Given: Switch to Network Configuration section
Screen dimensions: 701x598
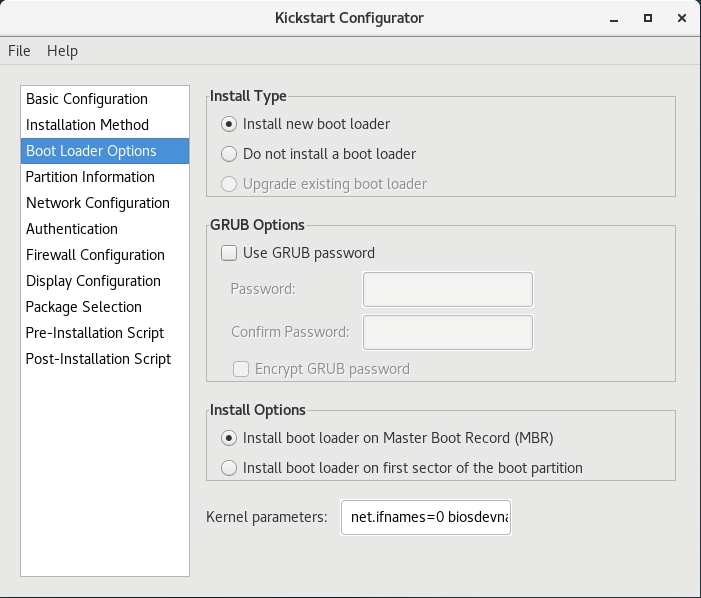Looking at the screenshot, I should coord(98,203).
